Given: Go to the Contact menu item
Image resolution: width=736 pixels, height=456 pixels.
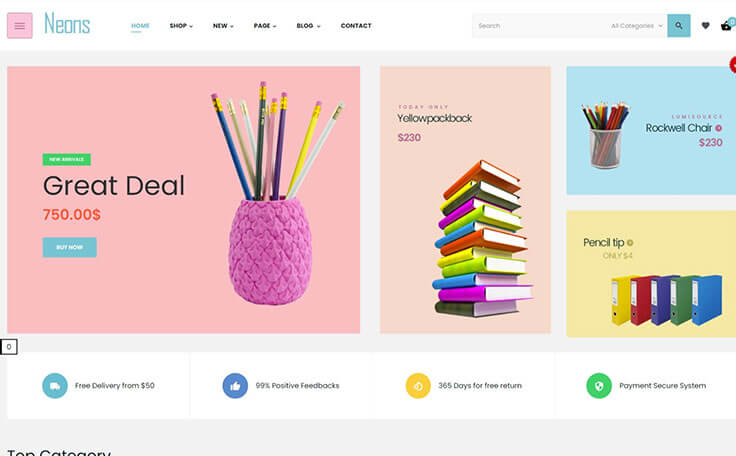Looking at the screenshot, I should [356, 26].
